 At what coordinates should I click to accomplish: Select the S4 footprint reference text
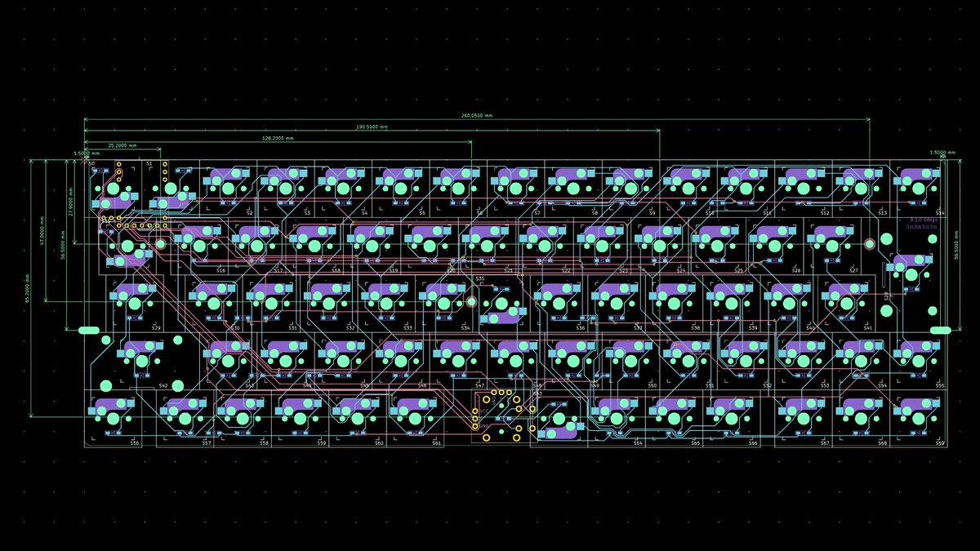(365, 212)
